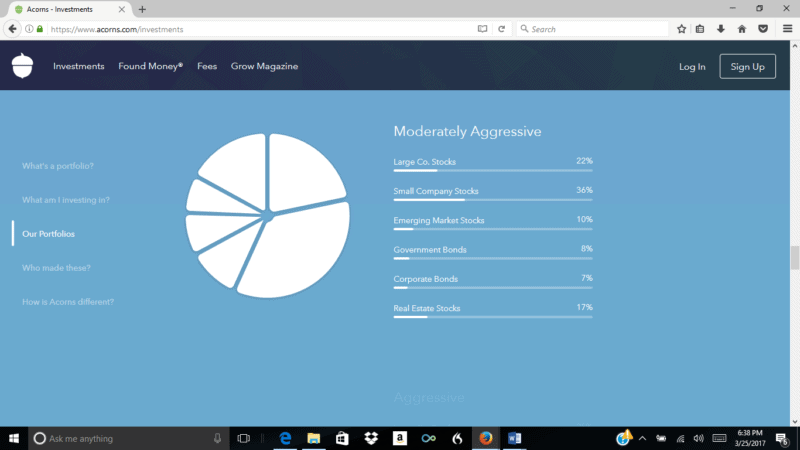Viewport: 800px width, 450px height.
Task: Click Real Estate Stocks progress bar
Action: pos(493,317)
